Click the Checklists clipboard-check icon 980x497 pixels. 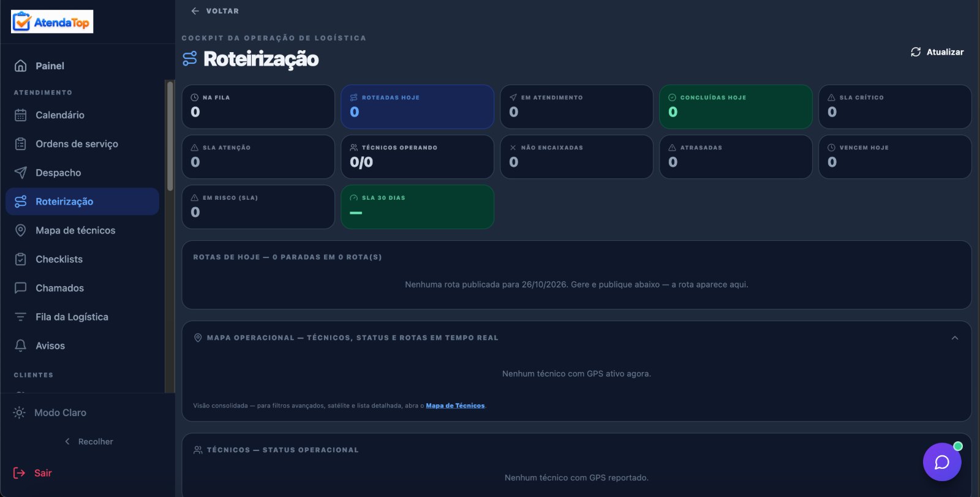point(20,259)
